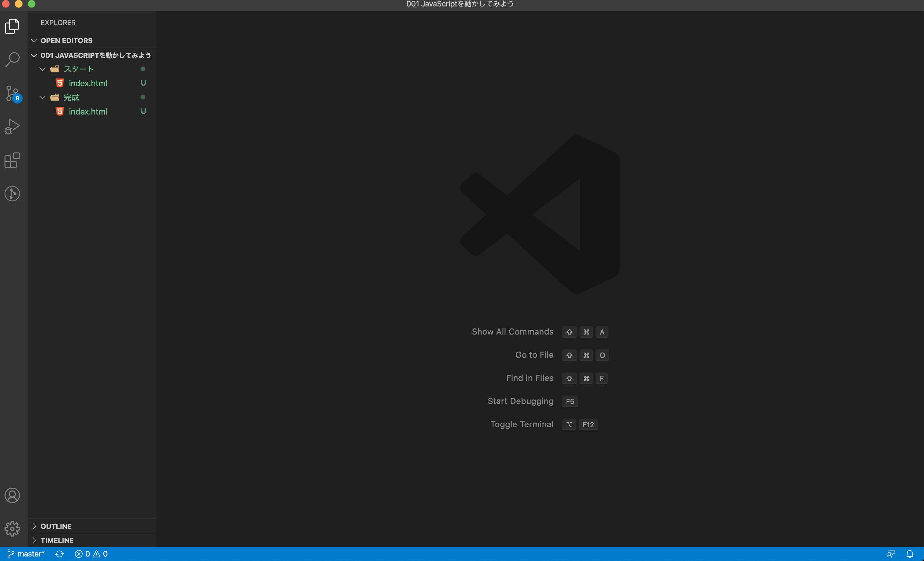Click the warnings count in status bar
This screenshot has width=924, height=561.
[100, 554]
